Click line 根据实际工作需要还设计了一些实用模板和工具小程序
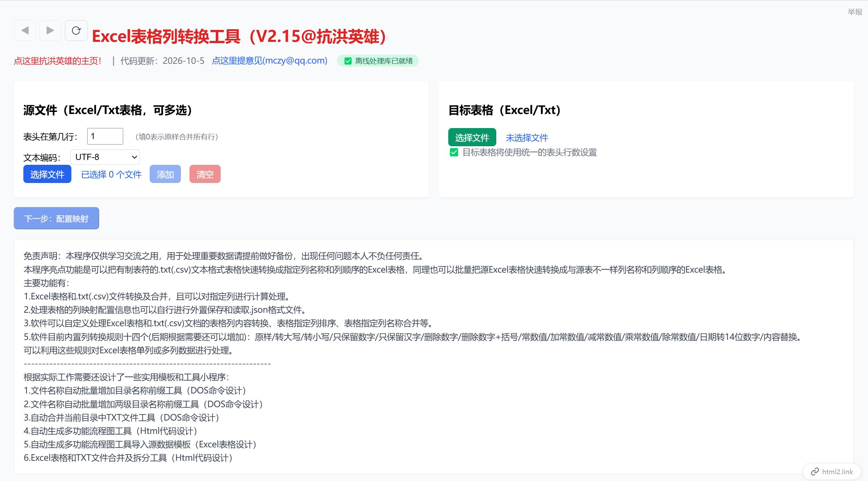This screenshot has height=481, width=868. click(126, 377)
